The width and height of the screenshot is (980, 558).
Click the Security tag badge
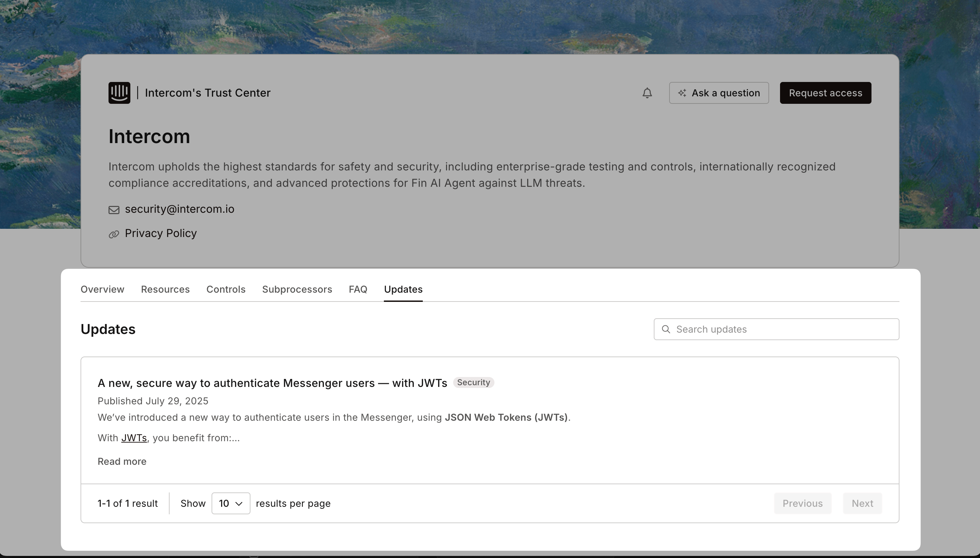(x=474, y=382)
